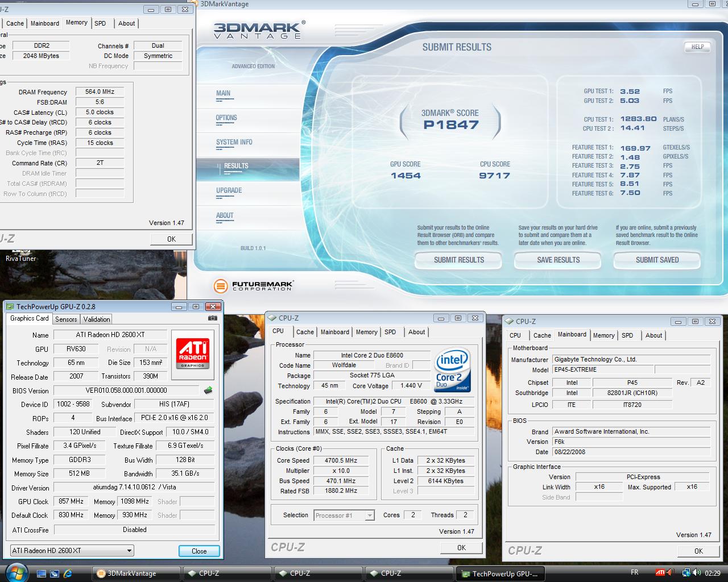Click SUBMIT RESULTS button in 3DMark
This screenshot has height=582, width=728.
459,260
